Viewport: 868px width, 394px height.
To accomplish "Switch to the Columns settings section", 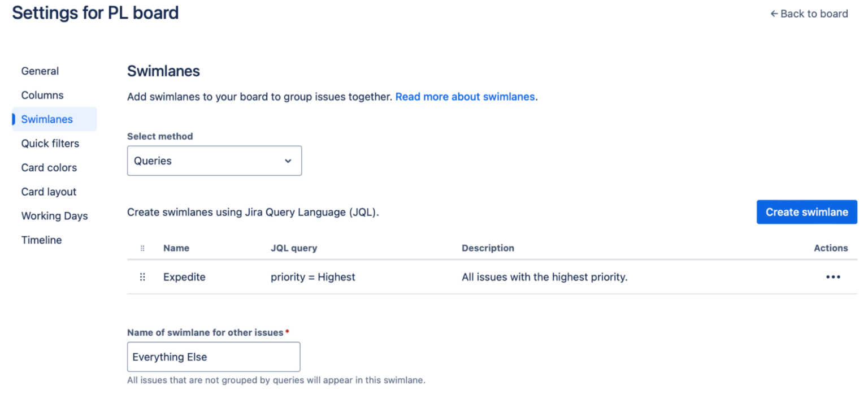I will pyautogui.click(x=42, y=95).
